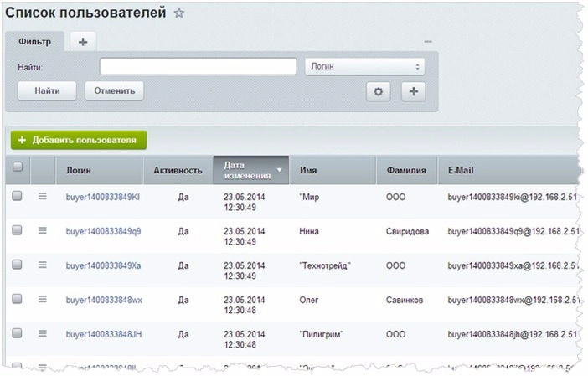
Task: Select email buyer1400833848wx@192.168.2.51
Action: 513,300
